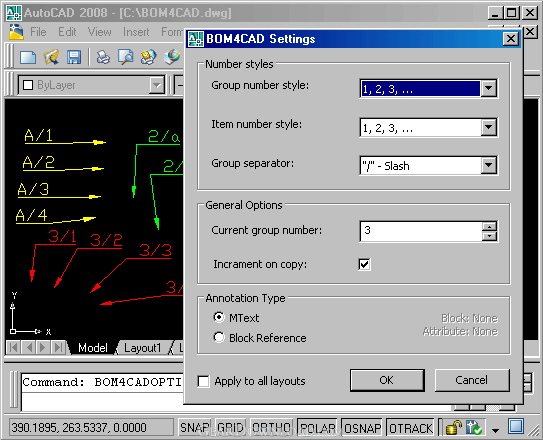Click the Clean Screen icon in status bar
The image size is (543, 440).
pos(516,426)
